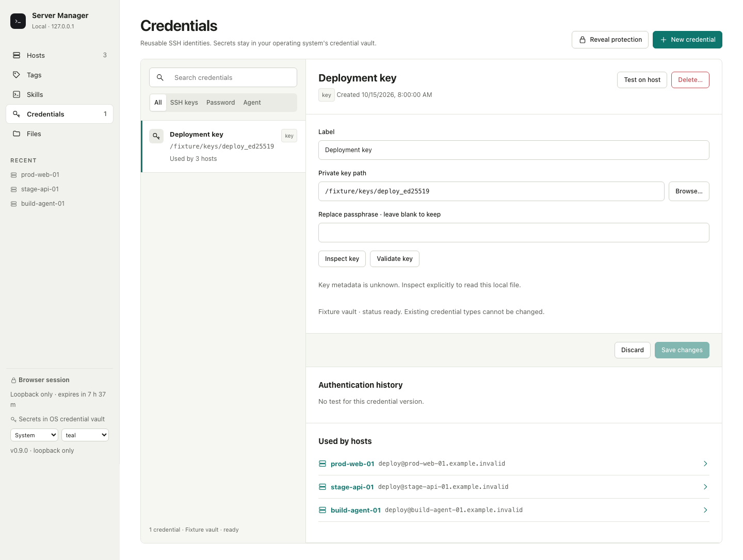Click the Server Manager terminal logo icon

tap(18, 21)
